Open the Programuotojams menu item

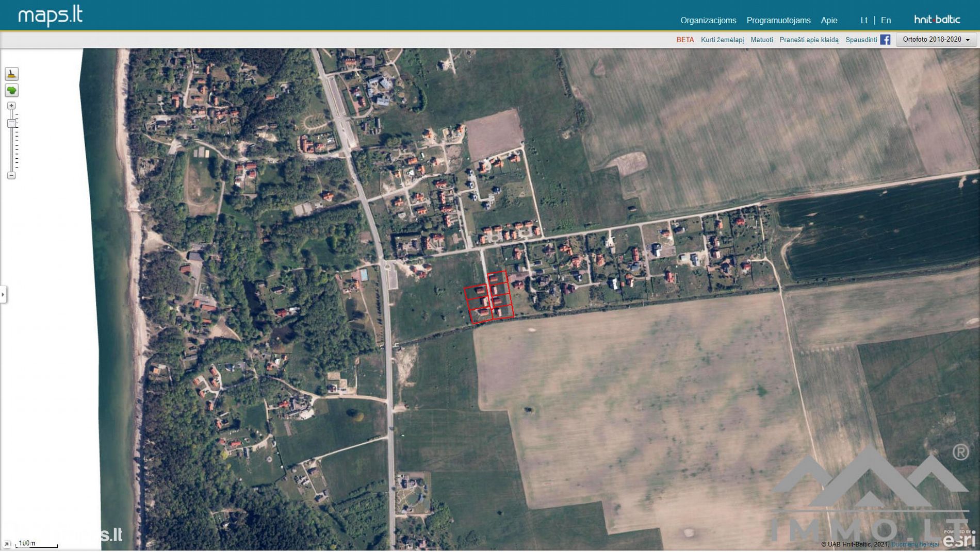[778, 21]
